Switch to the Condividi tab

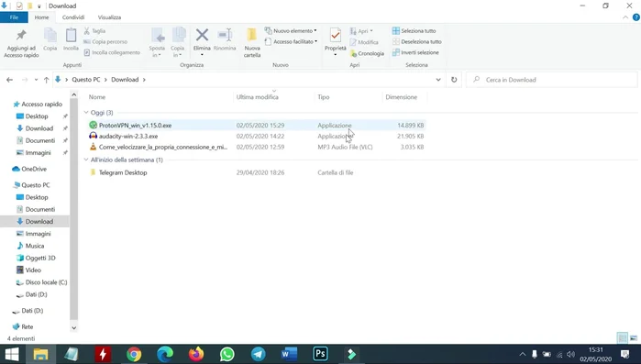tap(73, 17)
